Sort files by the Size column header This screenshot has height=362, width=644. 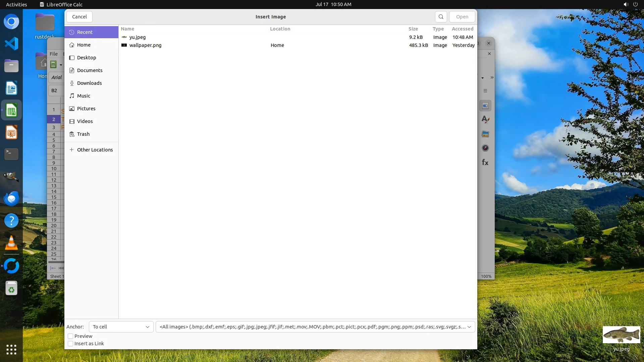[x=413, y=29]
